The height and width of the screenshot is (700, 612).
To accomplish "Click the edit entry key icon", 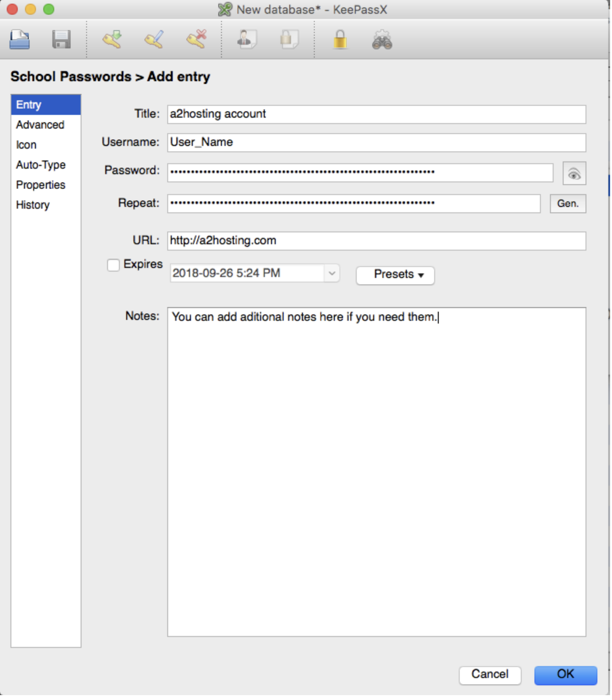I will coord(154,40).
